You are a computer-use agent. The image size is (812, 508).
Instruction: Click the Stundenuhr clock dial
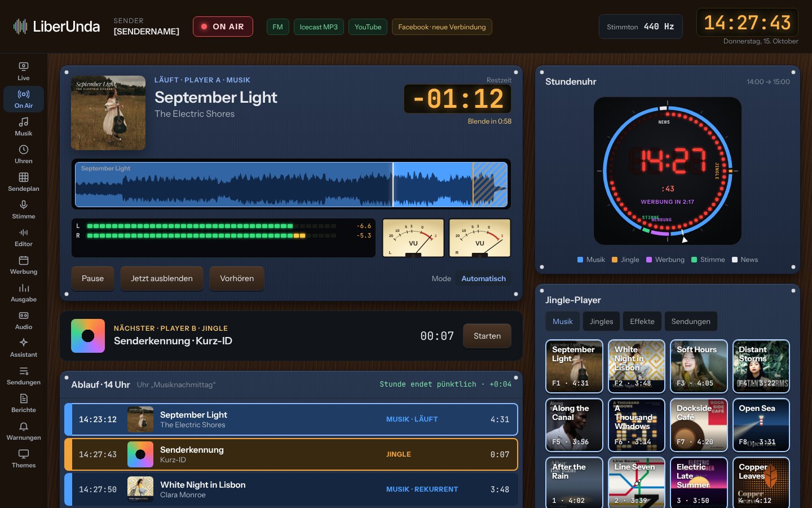[x=668, y=171]
